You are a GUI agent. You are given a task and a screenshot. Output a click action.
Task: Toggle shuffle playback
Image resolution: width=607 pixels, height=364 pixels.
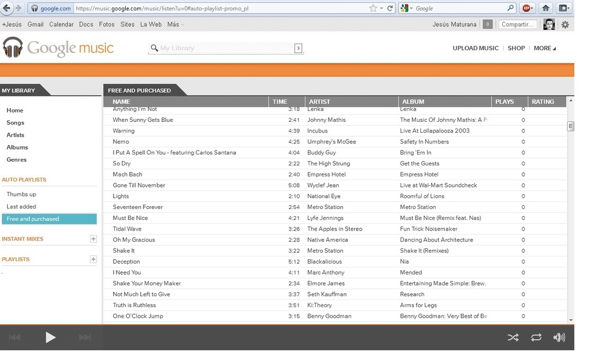(513, 338)
